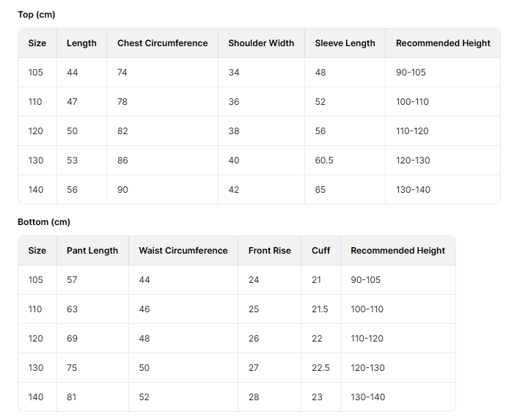Select the Waist Circumference column header
This screenshot has width=517, height=420.
(183, 251)
